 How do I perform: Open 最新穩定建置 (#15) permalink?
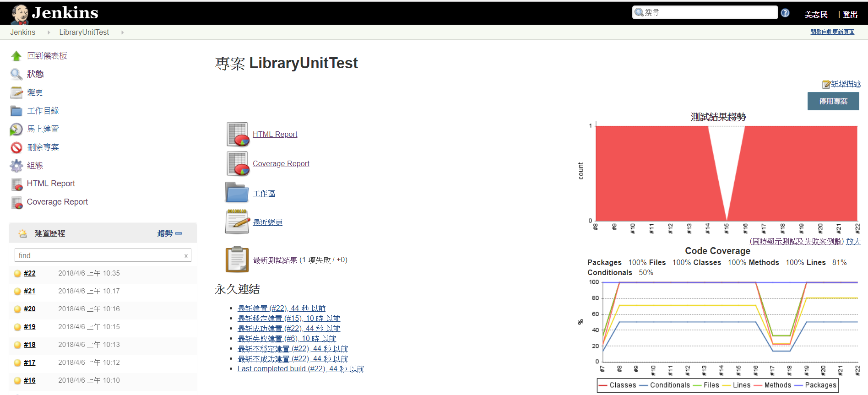pos(289,319)
